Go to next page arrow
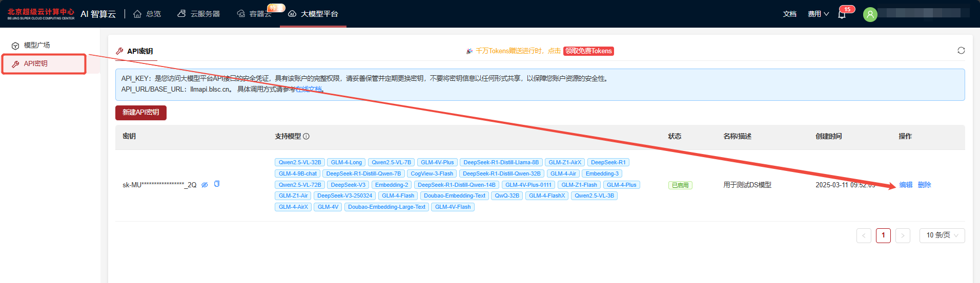Screen dimensions: 980x283 click(903, 235)
